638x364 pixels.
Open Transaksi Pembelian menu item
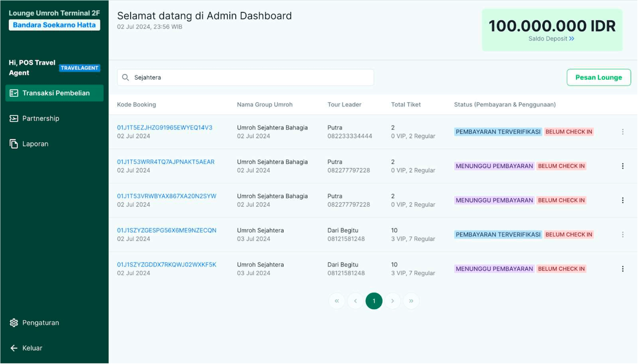tap(54, 93)
